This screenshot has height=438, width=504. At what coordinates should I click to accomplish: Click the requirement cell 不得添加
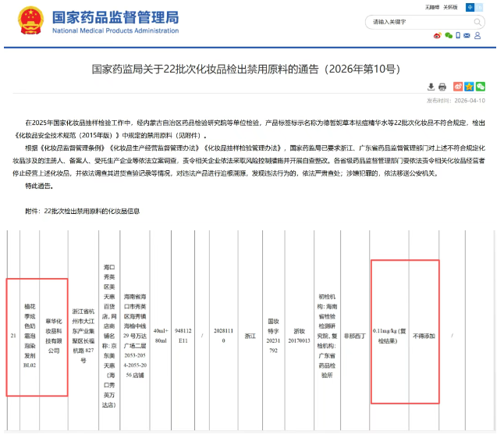point(424,336)
